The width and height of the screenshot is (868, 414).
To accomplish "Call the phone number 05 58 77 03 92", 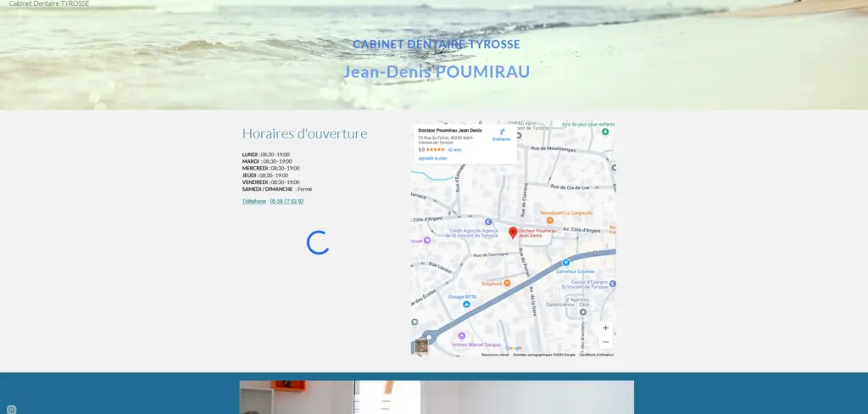I will click(x=287, y=201).
